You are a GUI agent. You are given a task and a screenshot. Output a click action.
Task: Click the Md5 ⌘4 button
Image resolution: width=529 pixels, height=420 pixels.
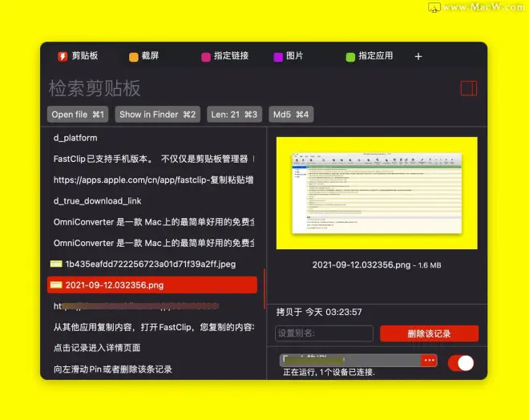(x=291, y=115)
